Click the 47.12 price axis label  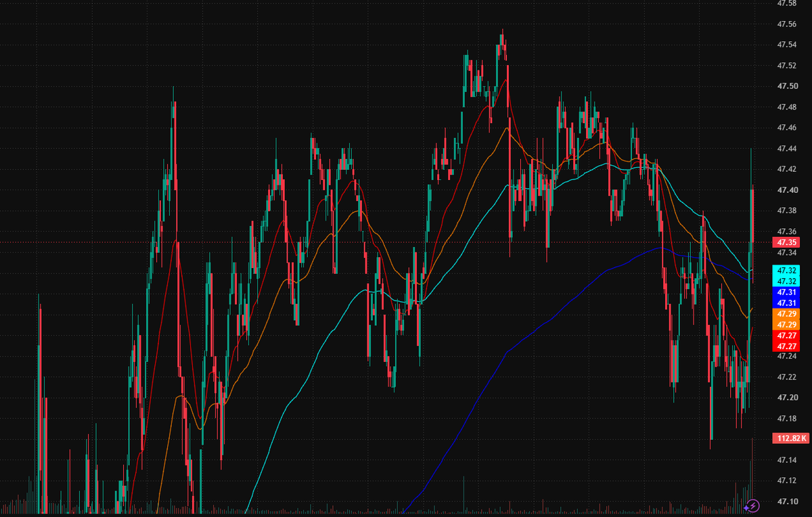pyautogui.click(x=786, y=480)
